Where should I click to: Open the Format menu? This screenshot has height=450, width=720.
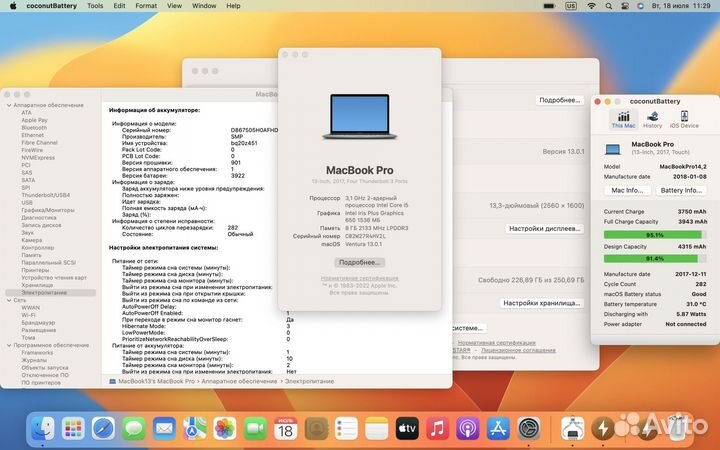(146, 6)
